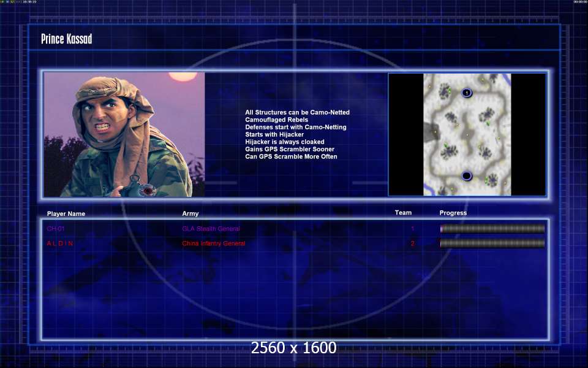This screenshot has height=368, width=588.
Task: Click the map preview thumbnail
Action: pyautogui.click(x=467, y=135)
